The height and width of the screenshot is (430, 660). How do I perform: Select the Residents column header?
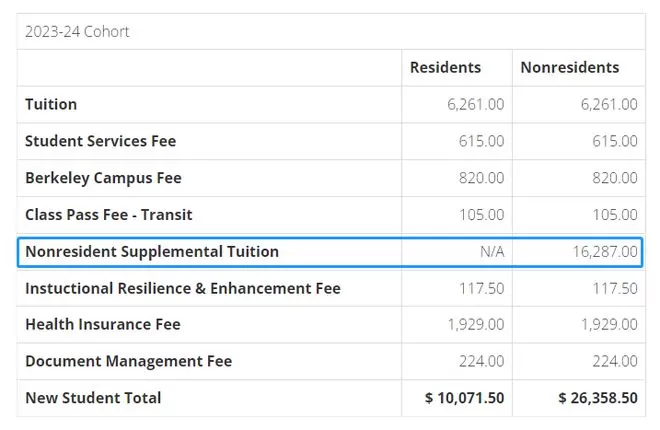pyautogui.click(x=445, y=68)
